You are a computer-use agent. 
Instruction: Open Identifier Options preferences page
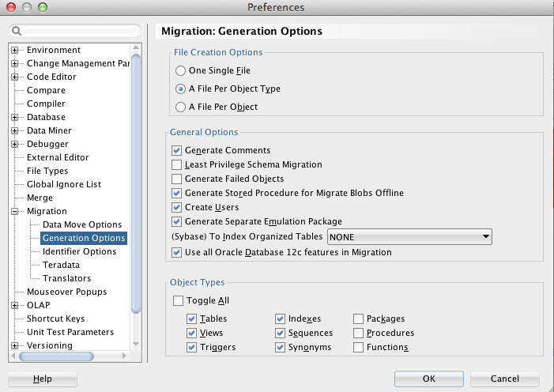pos(79,251)
